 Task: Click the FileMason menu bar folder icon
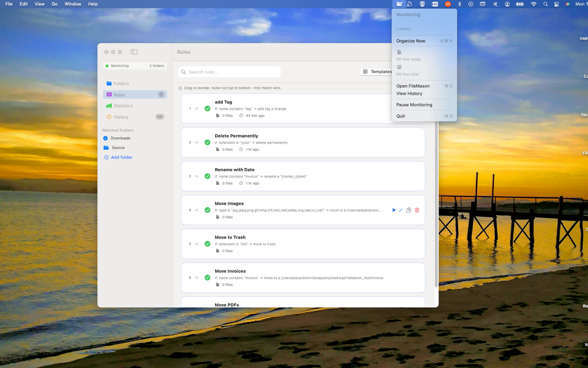pyautogui.click(x=399, y=4)
